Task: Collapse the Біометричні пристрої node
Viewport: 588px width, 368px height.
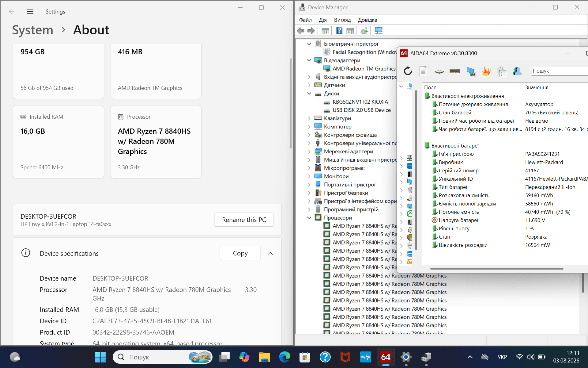Action: (309, 44)
